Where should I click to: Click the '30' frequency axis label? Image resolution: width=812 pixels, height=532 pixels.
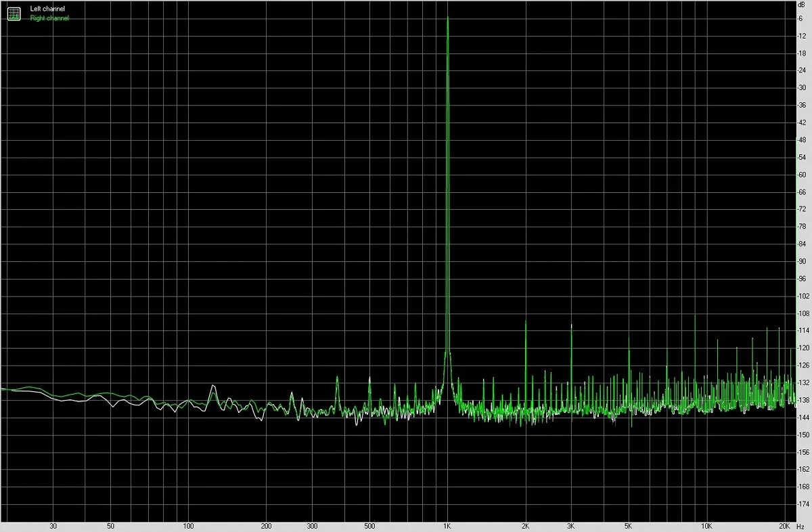[x=53, y=526]
